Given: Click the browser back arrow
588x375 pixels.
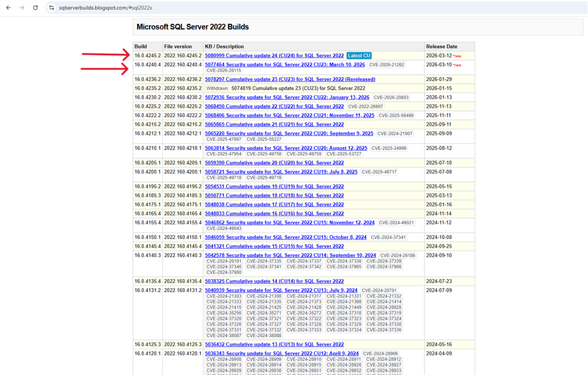Looking at the screenshot, I should pyautogui.click(x=8, y=7).
